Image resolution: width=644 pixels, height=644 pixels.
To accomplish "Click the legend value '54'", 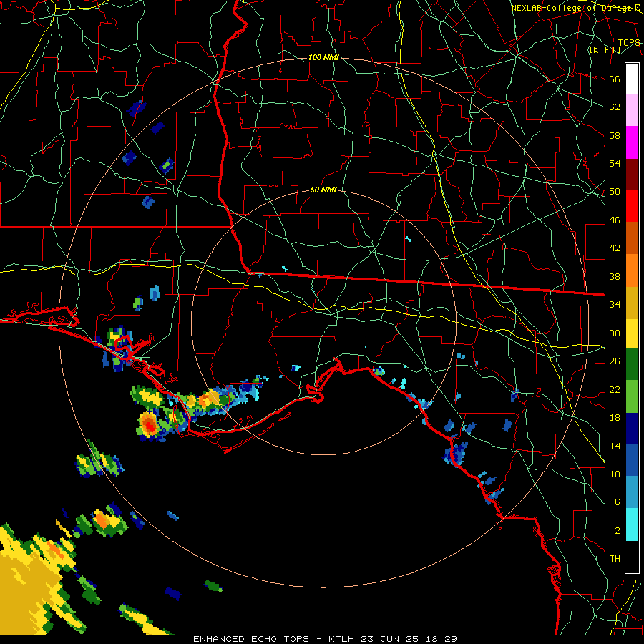I will (615, 163).
